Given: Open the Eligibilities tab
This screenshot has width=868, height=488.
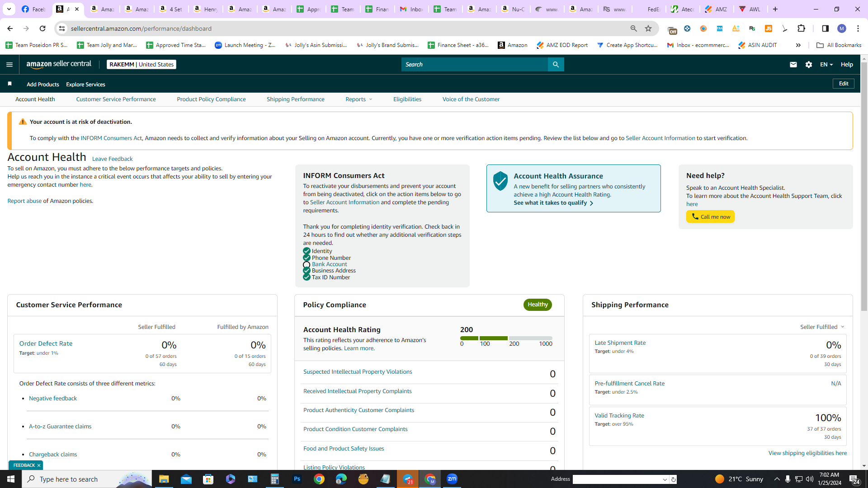Looking at the screenshot, I should (x=407, y=99).
